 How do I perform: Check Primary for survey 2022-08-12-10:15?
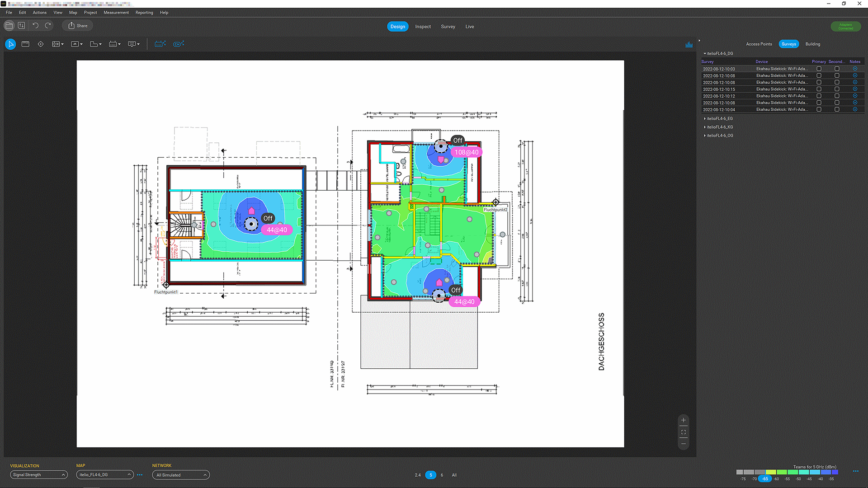coord(819,89)
